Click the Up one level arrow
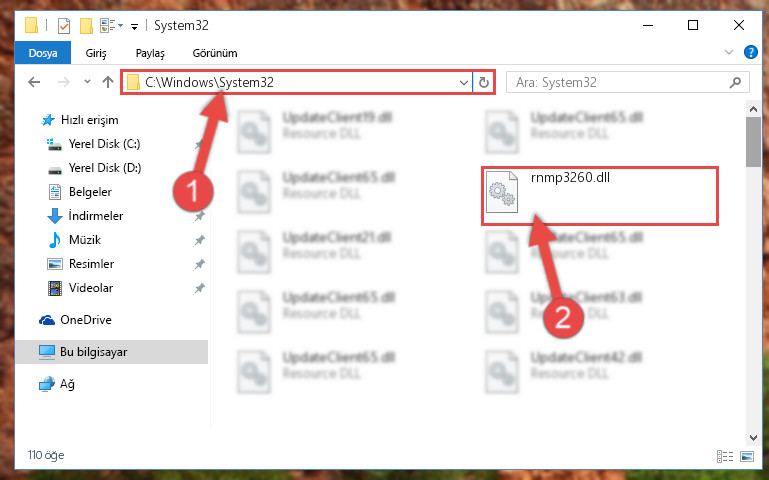This screenshot has height=480, width=769. [108, 82]
